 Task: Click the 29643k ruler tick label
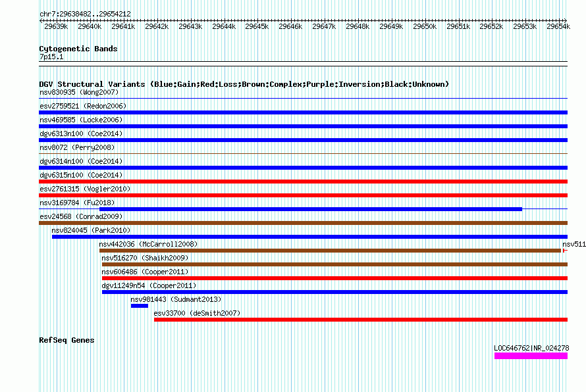(x=190, y=26)
